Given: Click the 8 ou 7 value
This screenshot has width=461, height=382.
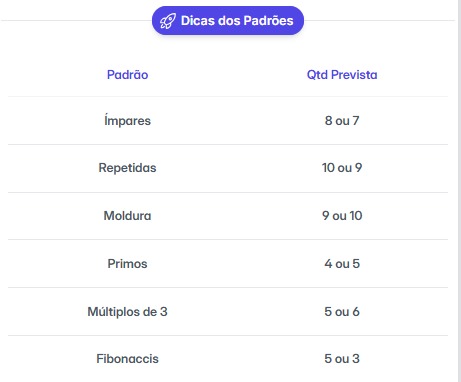Looking at the screenshot, I should (342, 121).
